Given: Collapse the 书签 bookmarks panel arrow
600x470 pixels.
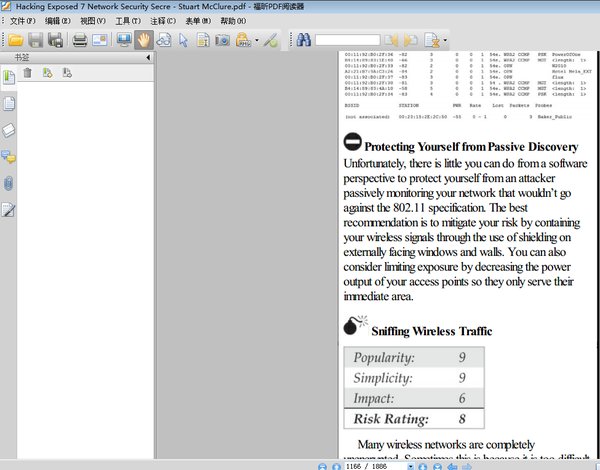Looking at the screenshot, I should click(x=148, y=58).
